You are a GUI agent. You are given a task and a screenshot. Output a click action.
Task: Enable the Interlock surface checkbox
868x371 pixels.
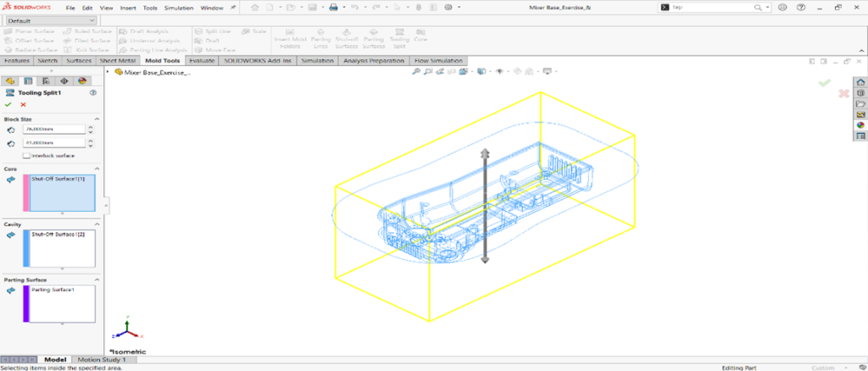[27, 155]
